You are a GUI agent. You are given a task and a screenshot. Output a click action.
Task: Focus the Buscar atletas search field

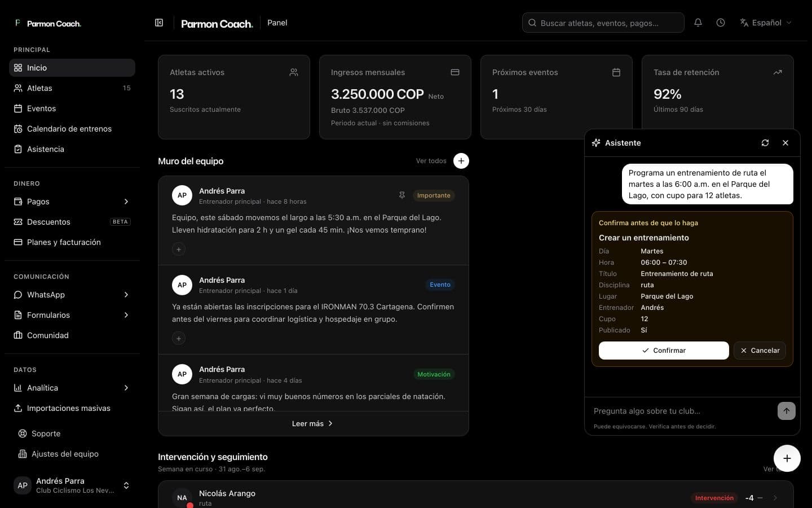603,23
